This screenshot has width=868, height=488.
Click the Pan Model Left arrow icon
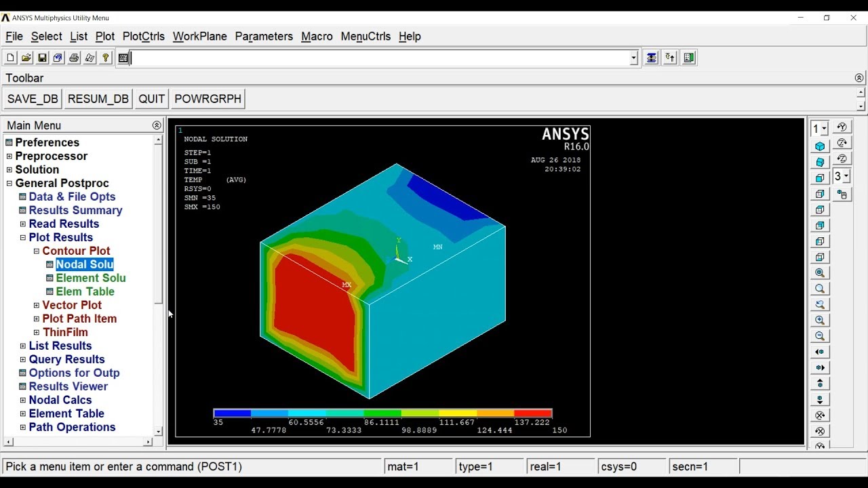point(820,352)
